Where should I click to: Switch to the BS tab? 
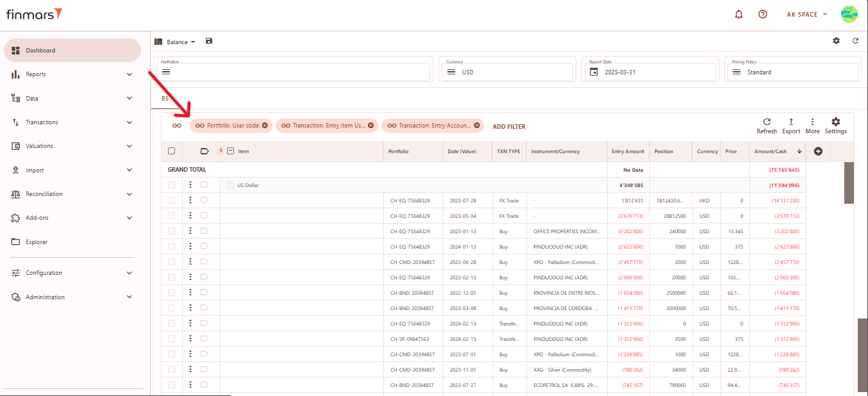tap(165, 99)
